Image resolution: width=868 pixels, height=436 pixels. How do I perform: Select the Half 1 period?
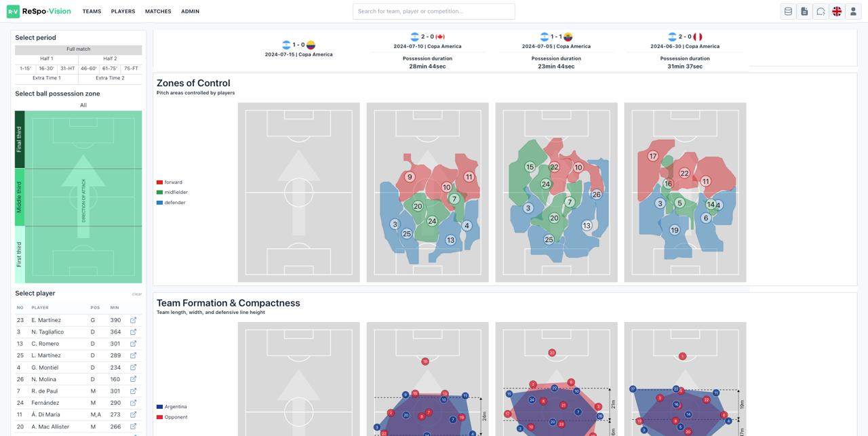(47, 59)
